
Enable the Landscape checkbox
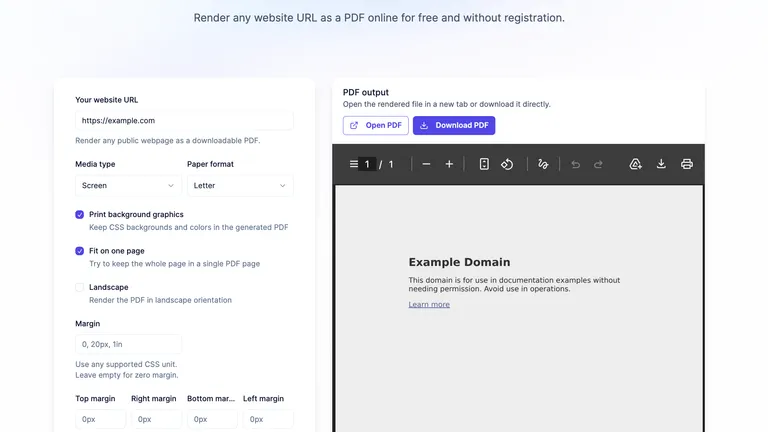(79, 287)
